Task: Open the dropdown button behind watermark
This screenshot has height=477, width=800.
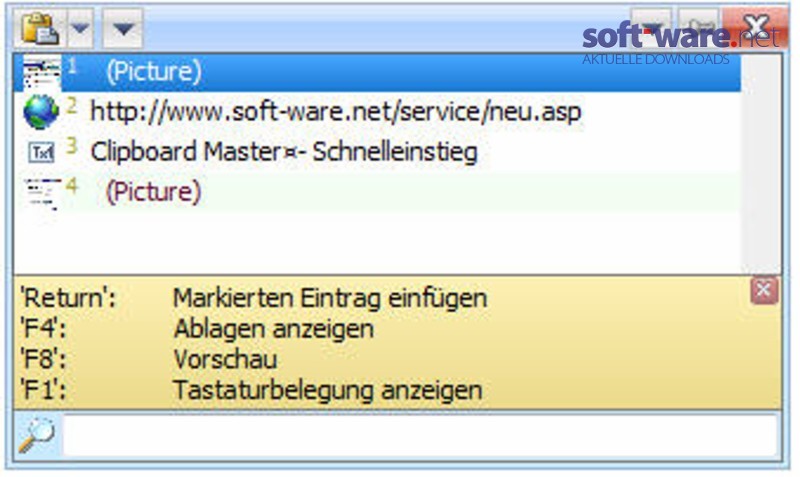Action: [651, 28]
